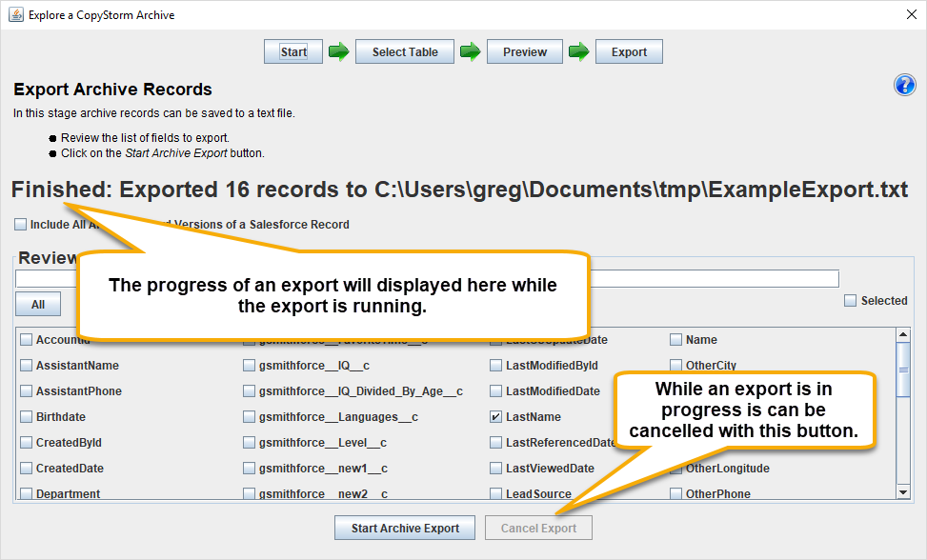This screenshot has width=927, height=560.
Task: Enable the LastViewedDate field
Action: 496,469
